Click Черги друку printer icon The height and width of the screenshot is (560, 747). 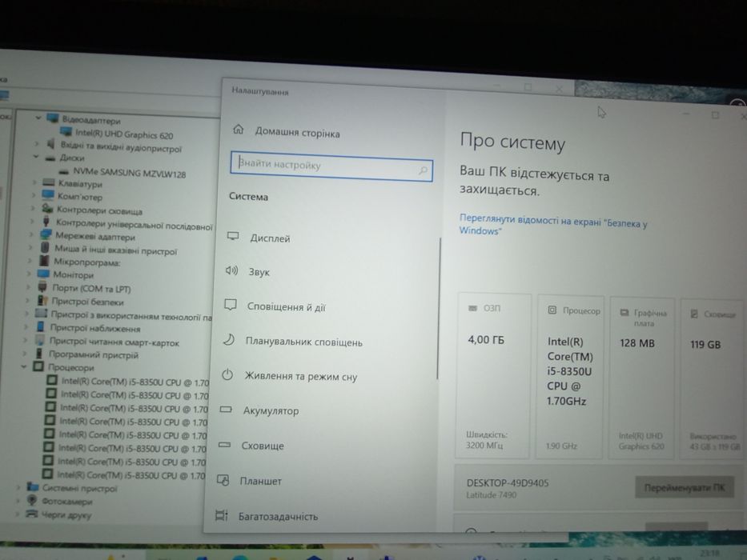tap(31, 514)
